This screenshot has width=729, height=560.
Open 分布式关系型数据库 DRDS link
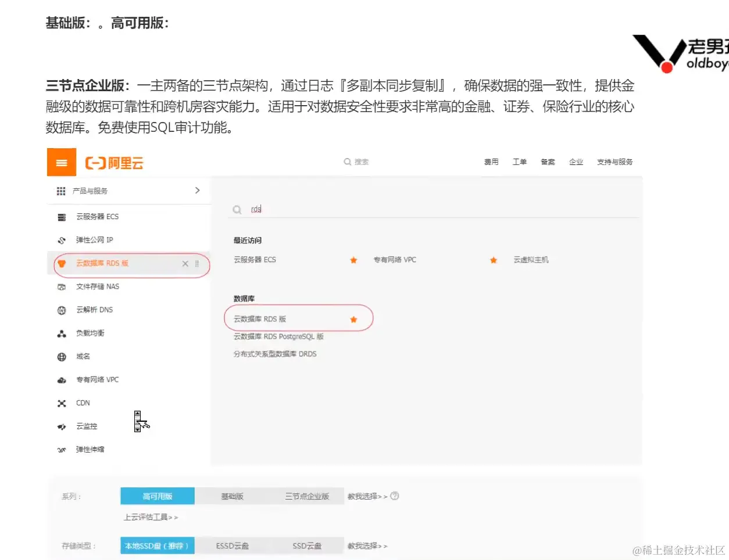point(275,354)
